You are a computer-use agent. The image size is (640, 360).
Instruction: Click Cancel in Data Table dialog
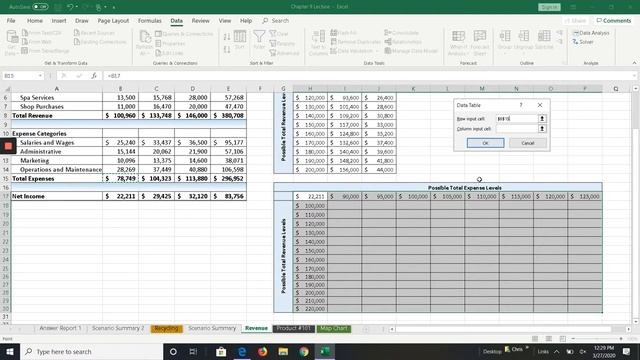[528, 143]
